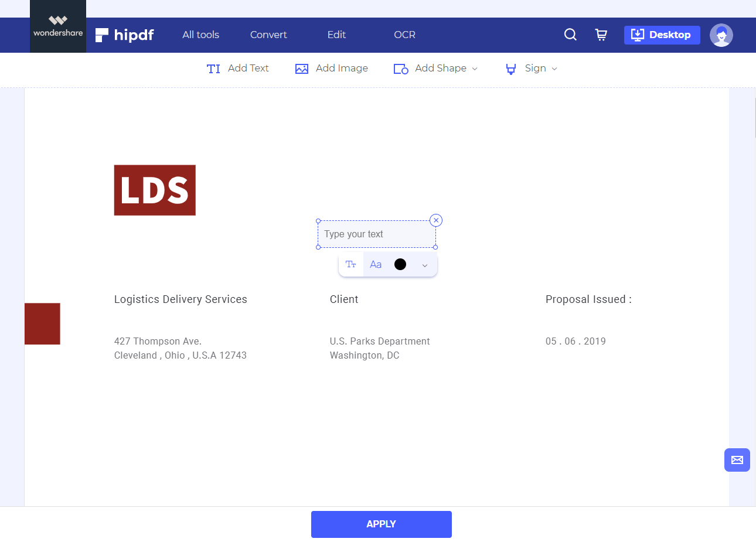Expand the text color chevron
This screenshot has width=756, height=542.
(425, 265)
